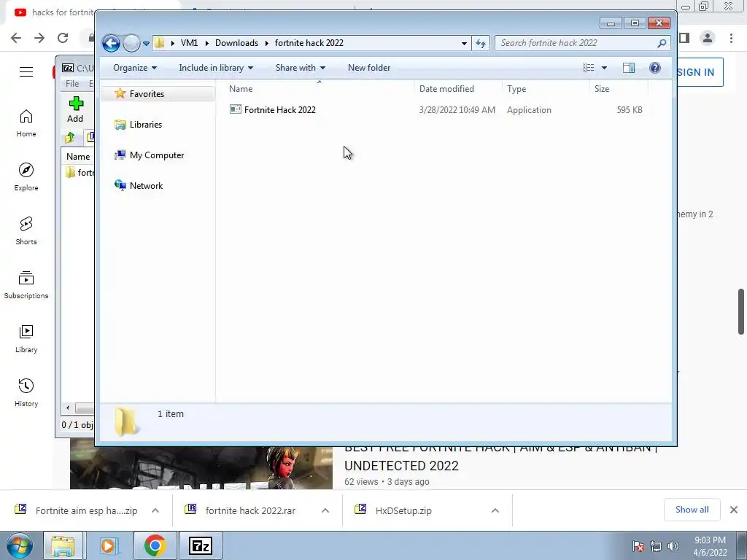
Task: Switch to 7-Zip from the taskbar
Action: [x=200, y=546]
